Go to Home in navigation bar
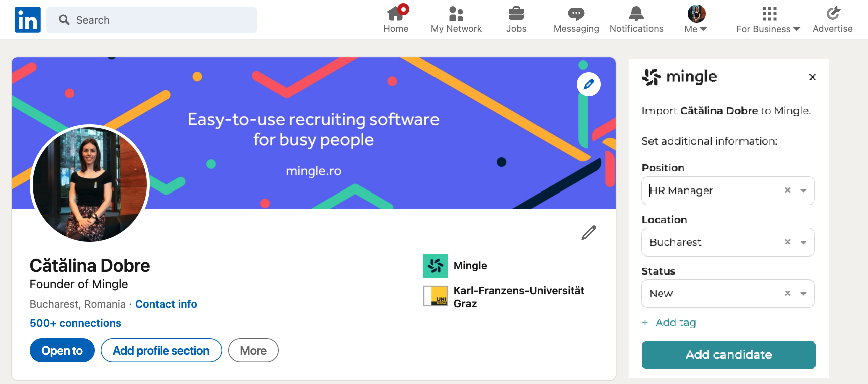Image resolution: width=868 pixels, height=384 pixels. (396, 19)
